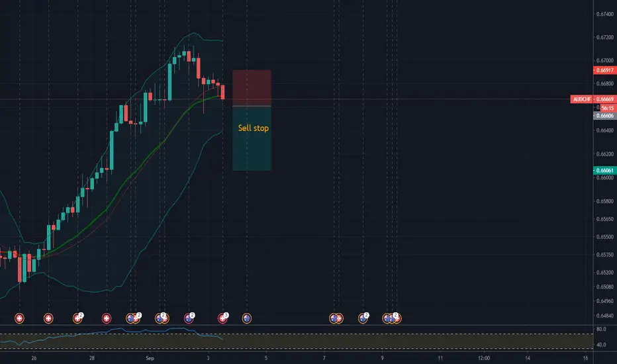The width and height of the screenshot is (617, 364).
Task: Click the latest red candle at the current price
Action: [222, 92]
